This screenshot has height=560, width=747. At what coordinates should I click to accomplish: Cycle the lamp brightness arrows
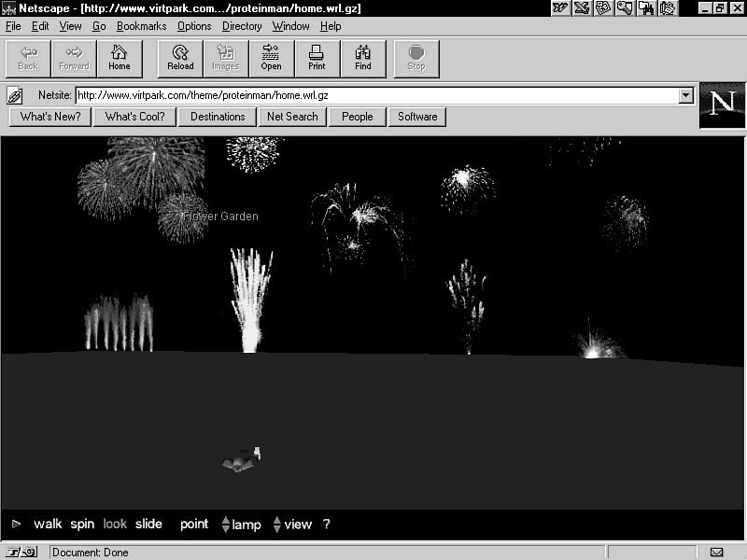[x=226, y=525]
